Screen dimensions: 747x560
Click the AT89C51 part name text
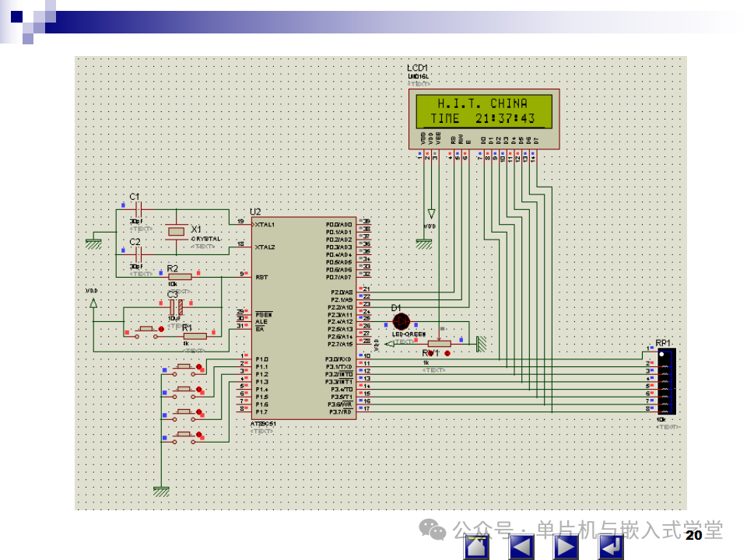click(263, 423)
